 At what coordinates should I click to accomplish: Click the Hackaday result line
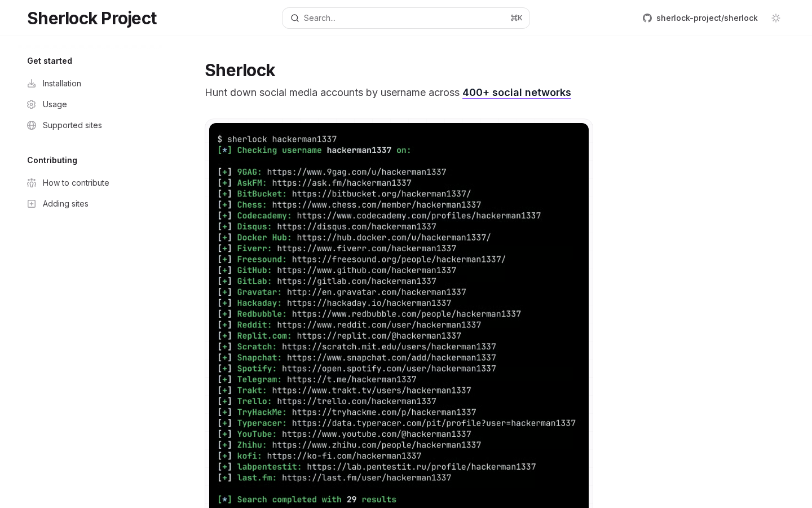(x=334, y=303)
